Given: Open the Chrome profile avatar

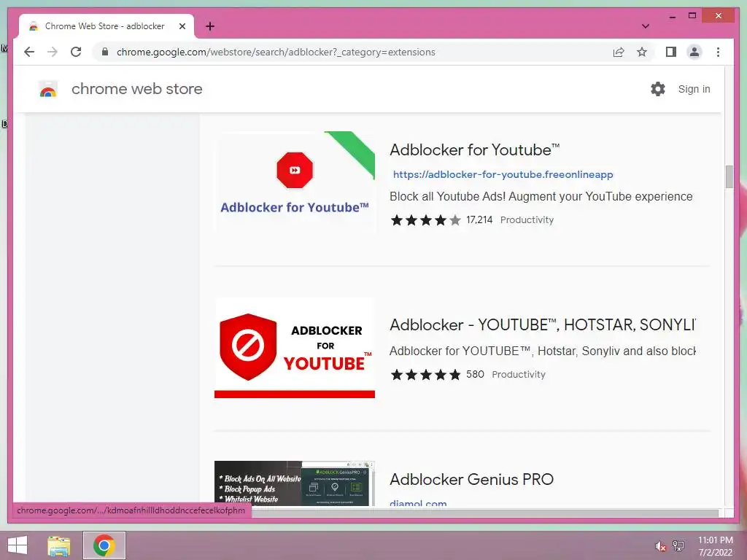Looking at the screenshot, I should point(694,52).
